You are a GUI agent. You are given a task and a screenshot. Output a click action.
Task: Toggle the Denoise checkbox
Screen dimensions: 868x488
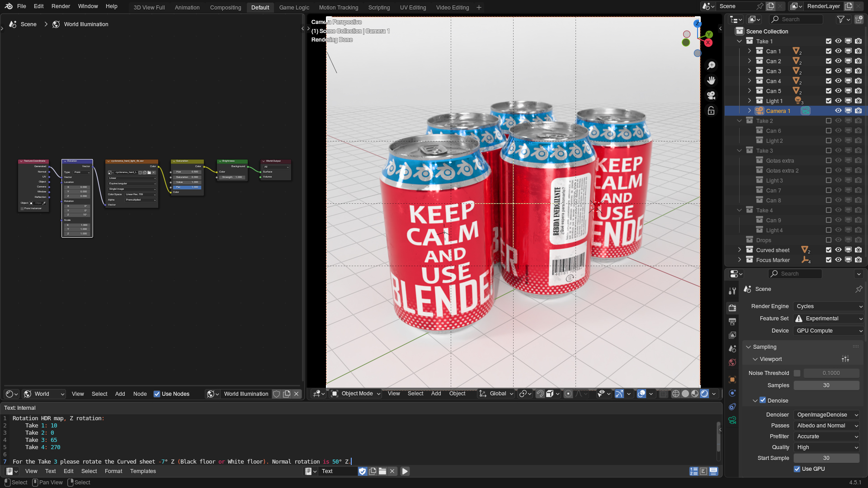[763, 400]
